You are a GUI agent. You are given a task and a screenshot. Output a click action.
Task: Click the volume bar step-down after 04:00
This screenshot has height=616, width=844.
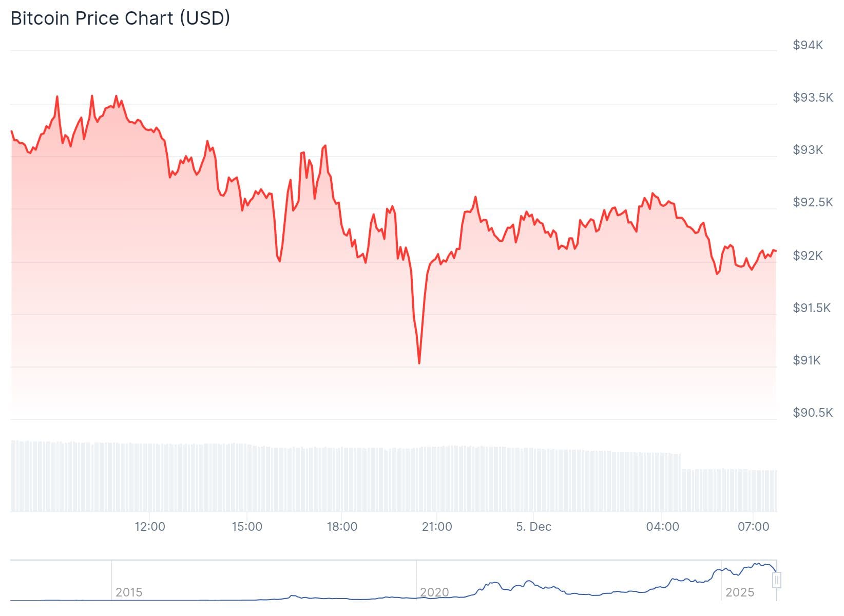pos(681,462)
